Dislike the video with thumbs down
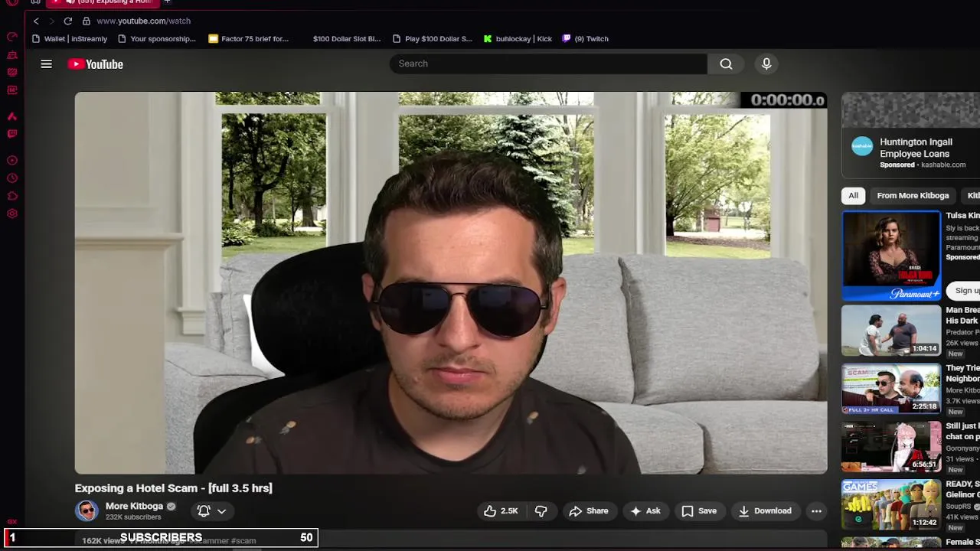This screenshot has height=551, width=980. [541, 511]
